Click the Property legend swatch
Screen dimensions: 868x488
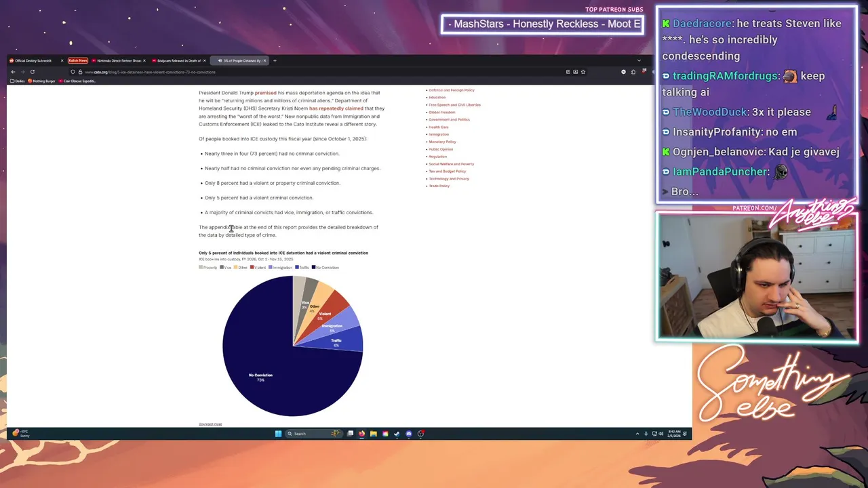click(x=201, y=268)
